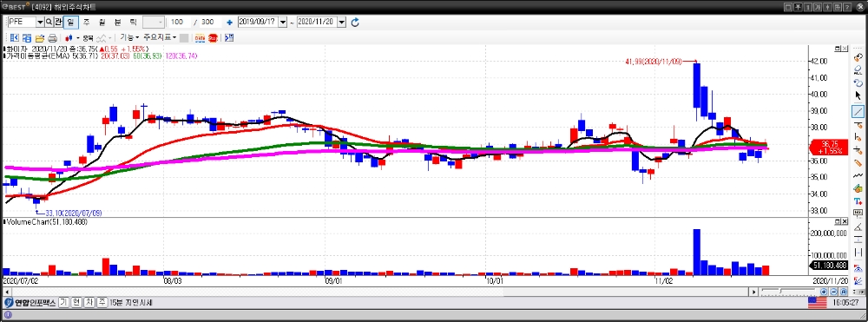Toggle the 분 minute period button
The image size is (868, 322).
[117, 22]
